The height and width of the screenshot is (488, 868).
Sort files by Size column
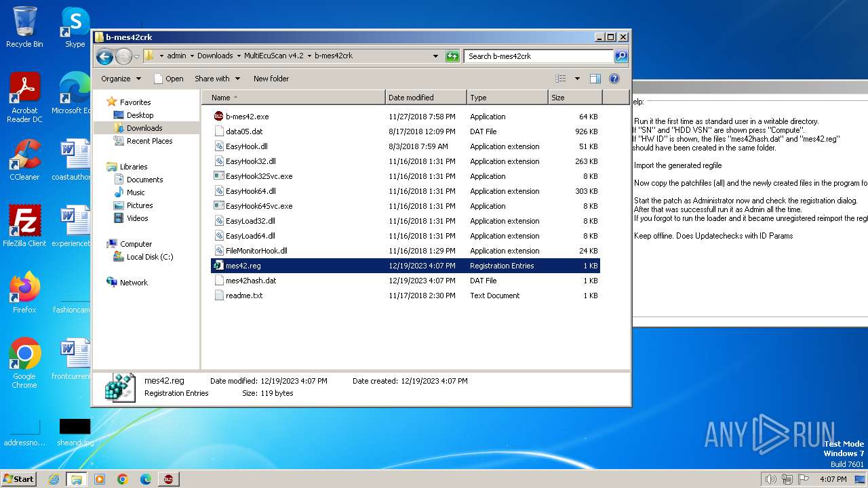pos(575,98)
